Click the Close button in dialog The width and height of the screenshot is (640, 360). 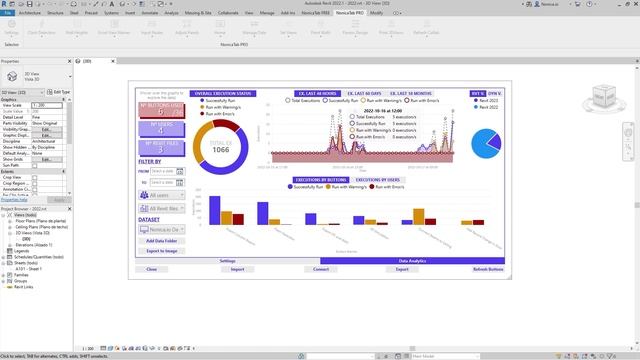(x=151, y=269)
